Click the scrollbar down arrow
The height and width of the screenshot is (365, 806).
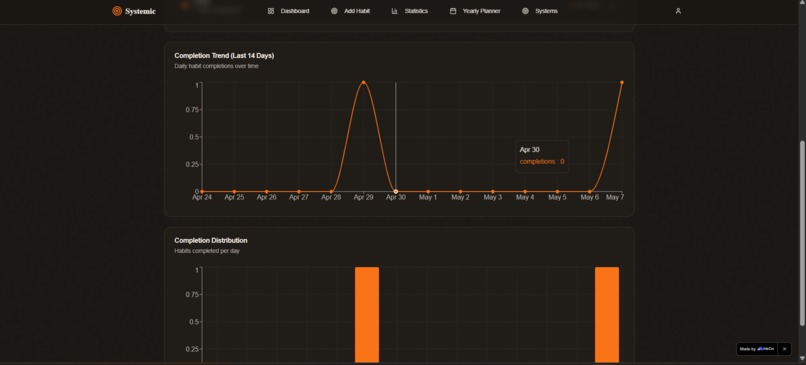(802, 358)
